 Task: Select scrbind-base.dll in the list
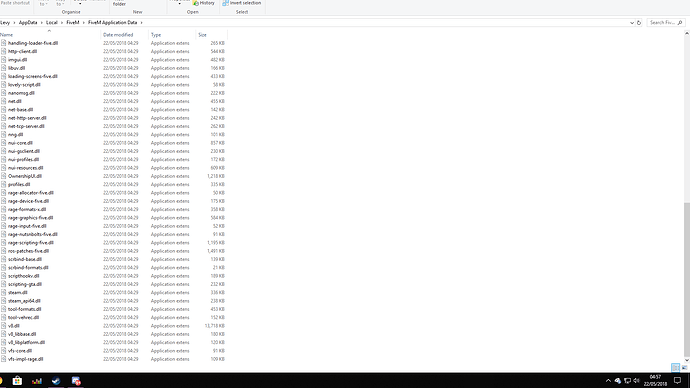[x=25, y=260]
